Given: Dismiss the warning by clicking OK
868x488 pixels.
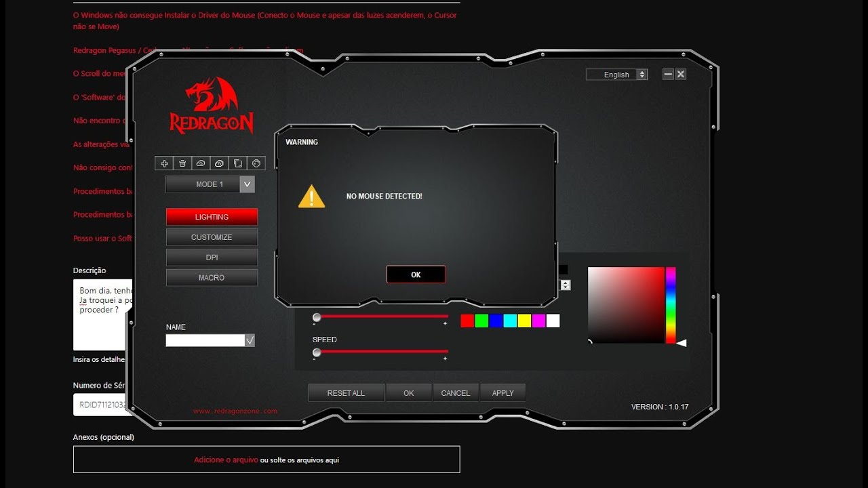Looking at the screenshot, I should click(x=416, y=274).
